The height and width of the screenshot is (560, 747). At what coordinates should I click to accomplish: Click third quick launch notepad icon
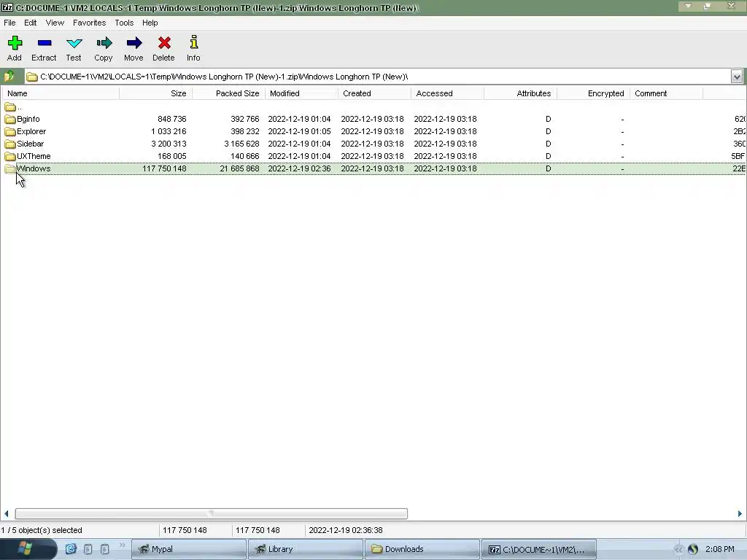[x=105, y=549]
